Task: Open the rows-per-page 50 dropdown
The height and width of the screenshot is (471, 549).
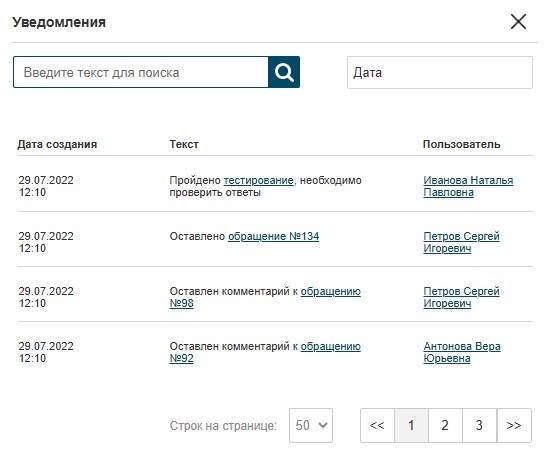Action: tap(311, 425)
